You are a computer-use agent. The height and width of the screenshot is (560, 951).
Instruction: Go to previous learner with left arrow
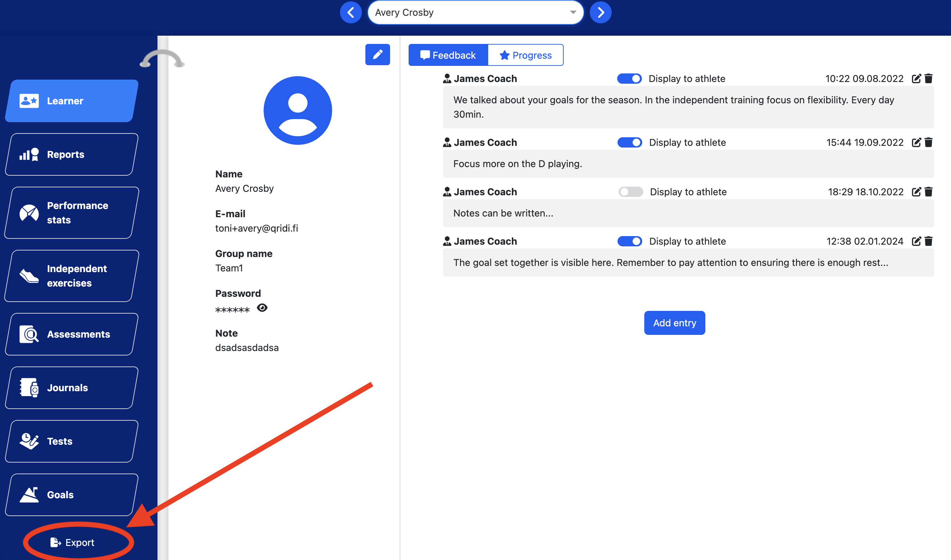pyautogui.click(x=351, y=12)
